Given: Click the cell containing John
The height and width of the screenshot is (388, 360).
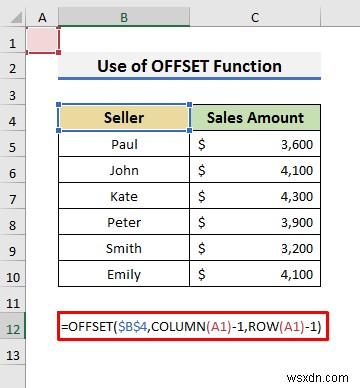Looking at the screenshot, I should click(x=124, y=170).
